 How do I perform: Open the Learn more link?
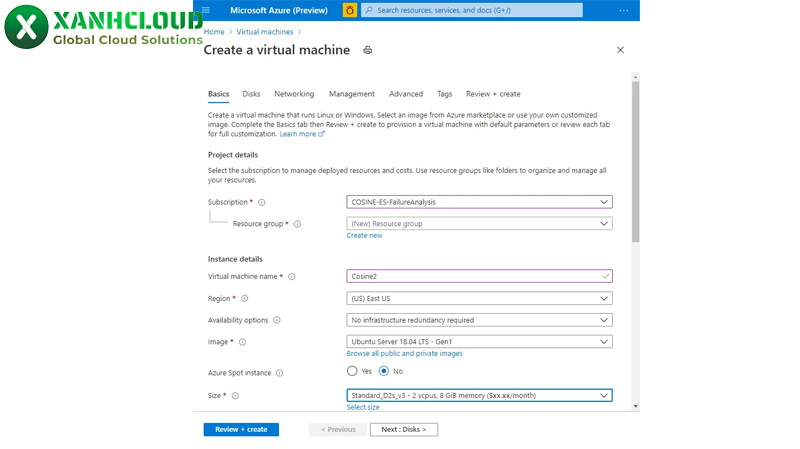click(302, 134)
